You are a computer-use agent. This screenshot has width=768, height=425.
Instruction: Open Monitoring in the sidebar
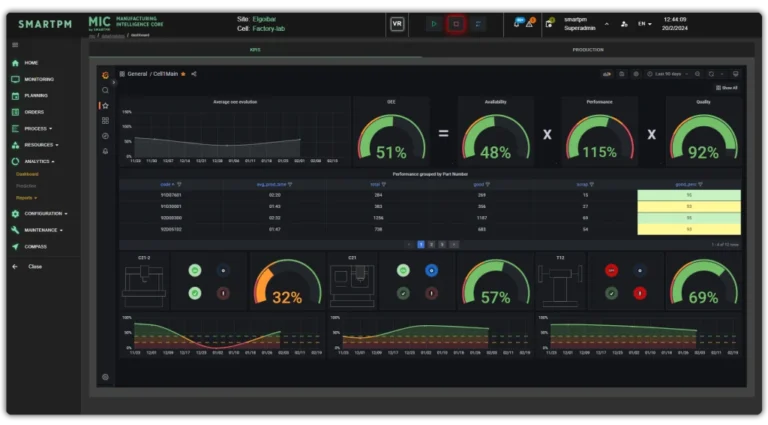(x=32, y=79)
